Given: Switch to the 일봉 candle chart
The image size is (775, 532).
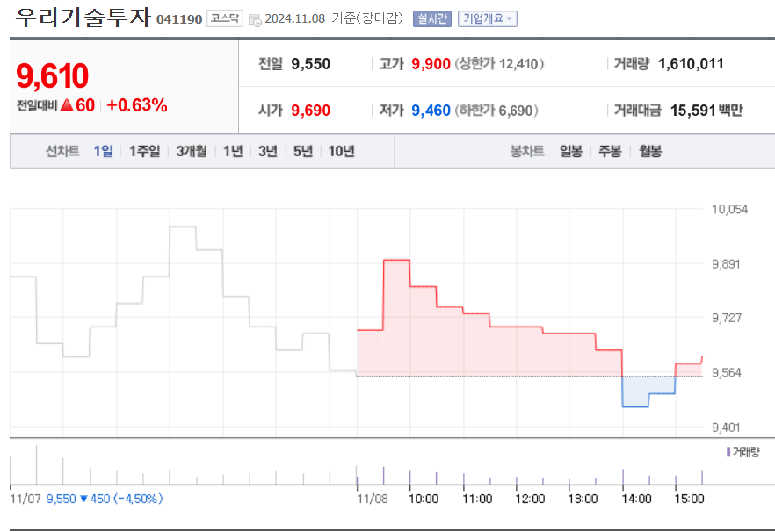Looking at the screenshot, I should [x=571, y=151].
